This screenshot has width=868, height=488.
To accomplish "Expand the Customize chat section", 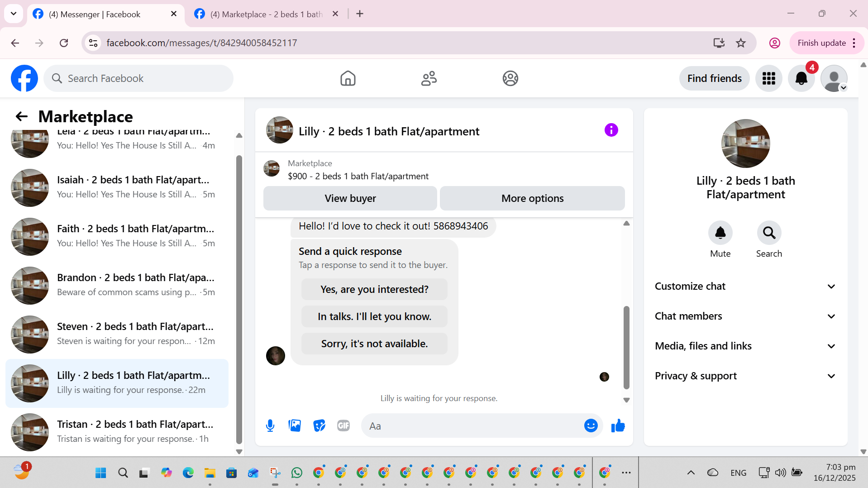I will coord(745,286).
